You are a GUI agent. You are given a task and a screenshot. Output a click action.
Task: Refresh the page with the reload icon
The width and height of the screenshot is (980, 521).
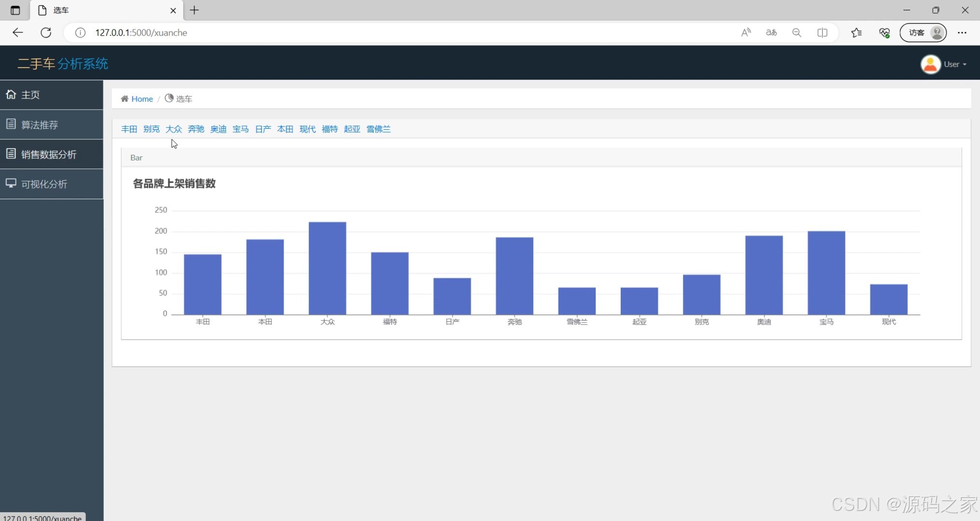46,32
